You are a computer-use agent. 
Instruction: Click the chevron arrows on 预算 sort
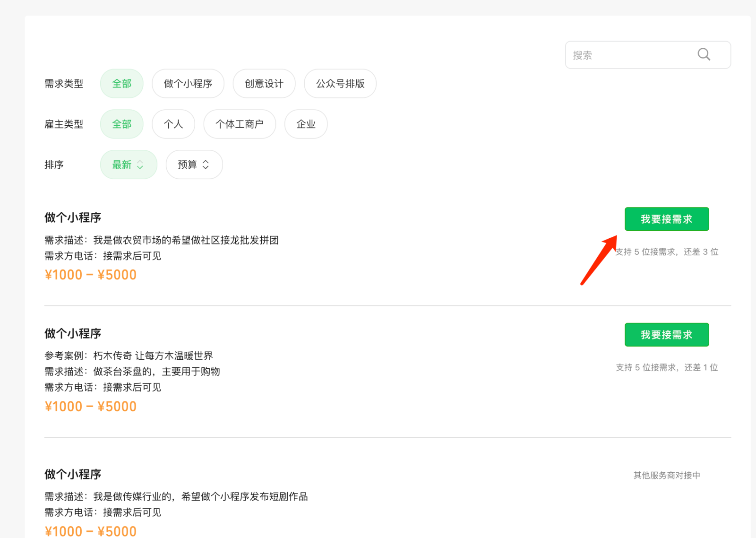[206, 165]
